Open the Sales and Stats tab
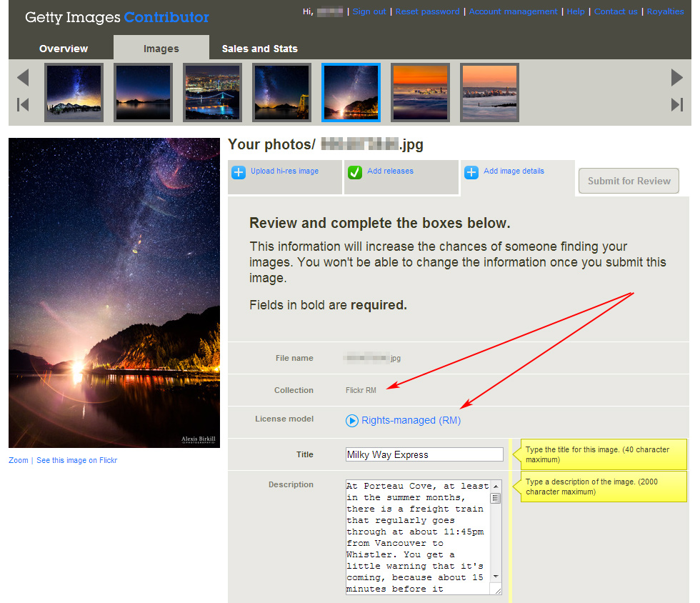This screenshot has width=700, height=603. coord(260,49)
